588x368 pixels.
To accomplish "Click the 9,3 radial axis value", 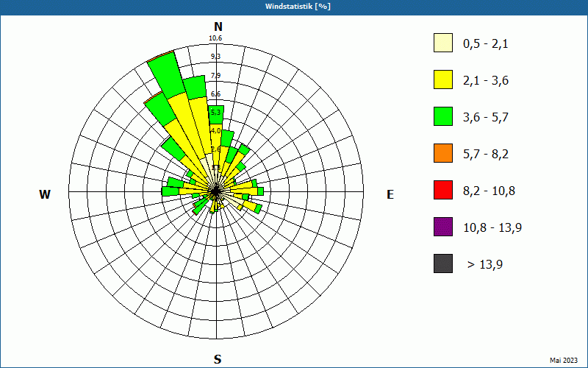I will pyautogui.click(x=215, y=57).
